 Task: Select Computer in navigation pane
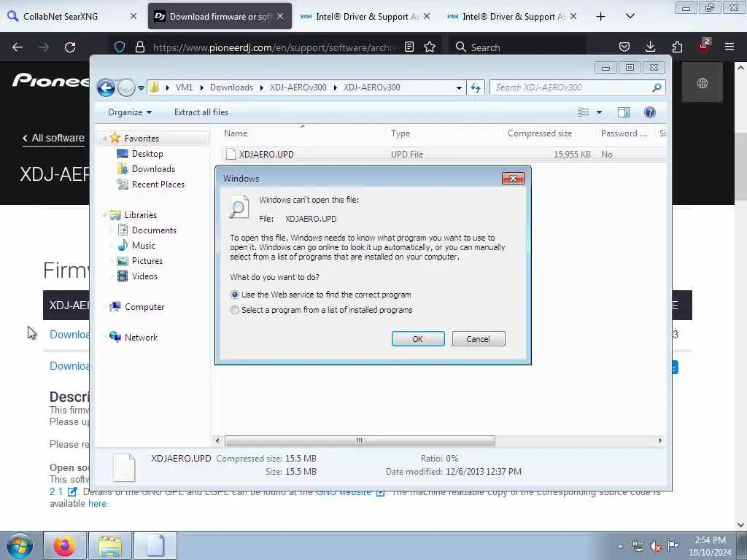pyautogui.click(x=144, y=307)
